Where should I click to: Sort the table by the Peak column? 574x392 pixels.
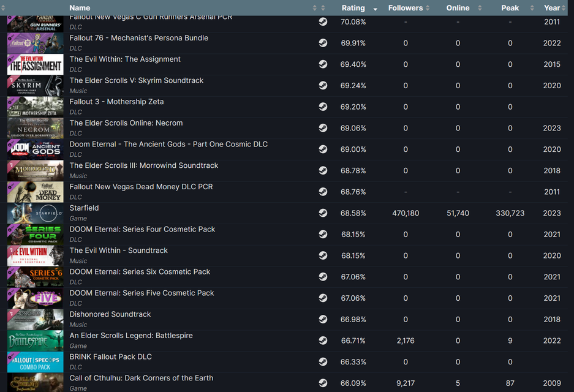click(510, 8)
